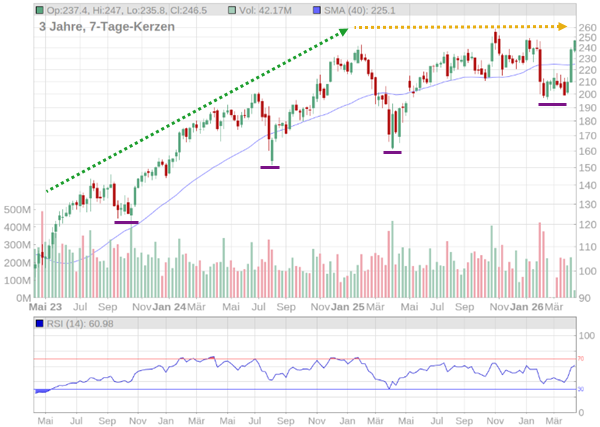Click the green dotted trend arrowhead

[x=344, y=31]
